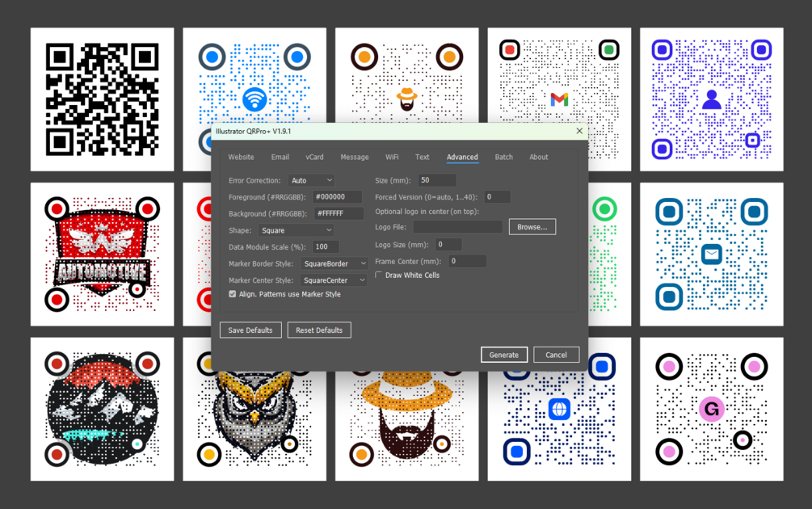The image size is (812, 509).
Task: Click the Forced Version input field
Action: (x=497, y=197)
